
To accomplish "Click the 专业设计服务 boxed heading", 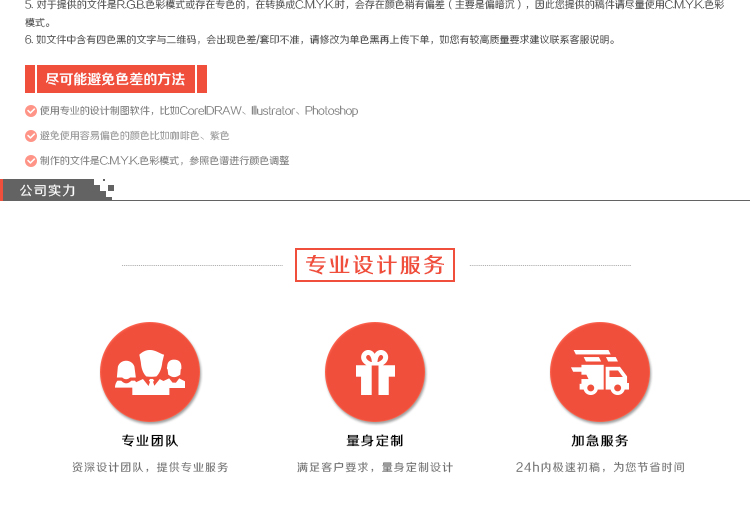I will tap(375, 265).
